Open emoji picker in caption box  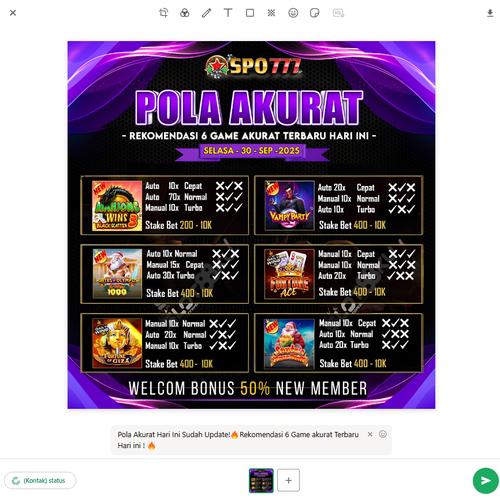[383, 434]
